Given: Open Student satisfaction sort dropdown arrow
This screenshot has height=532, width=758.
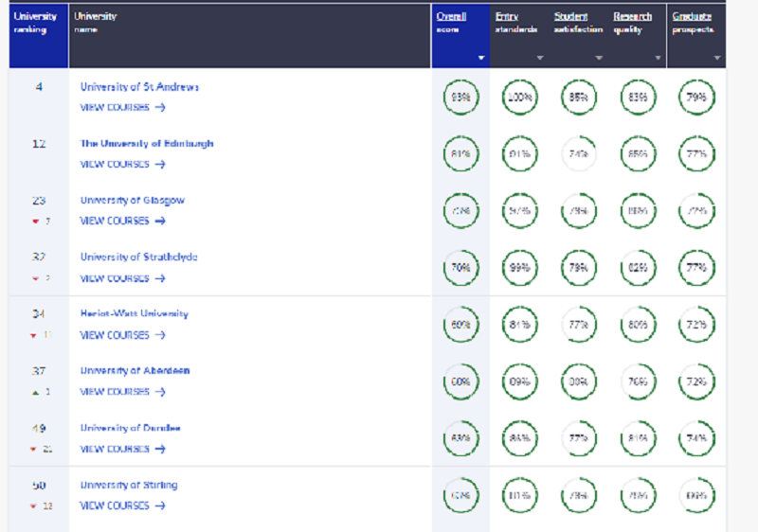Looking at the screenshot, I should pos(599,58).
